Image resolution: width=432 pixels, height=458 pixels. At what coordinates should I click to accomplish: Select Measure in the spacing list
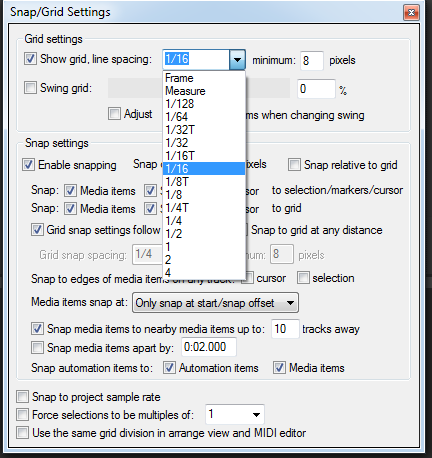coord(204,91)
